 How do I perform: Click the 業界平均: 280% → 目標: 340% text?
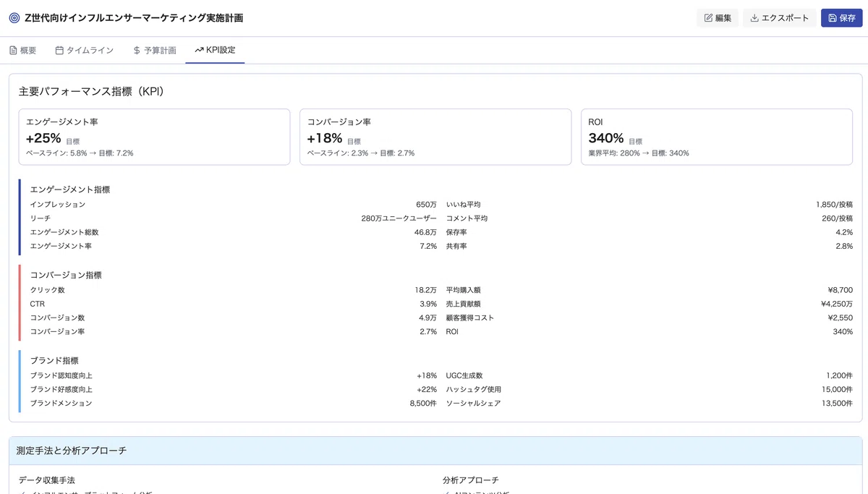(639, 153)
